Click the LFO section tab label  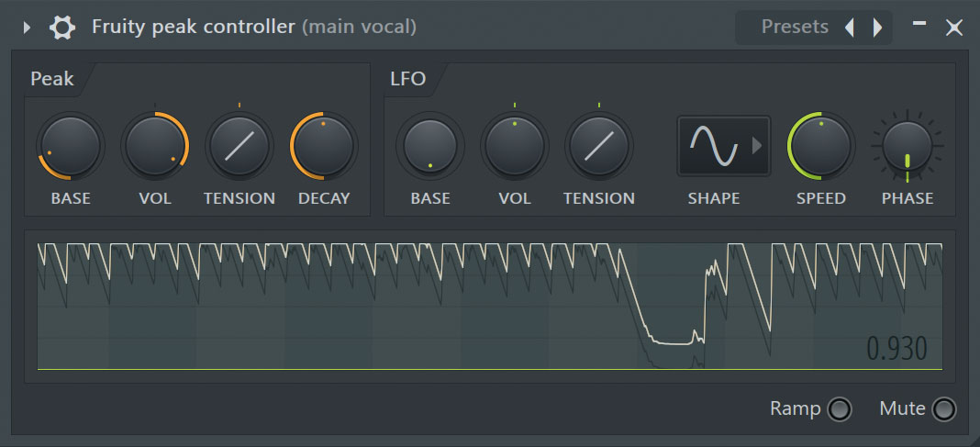tap(408, 79)
